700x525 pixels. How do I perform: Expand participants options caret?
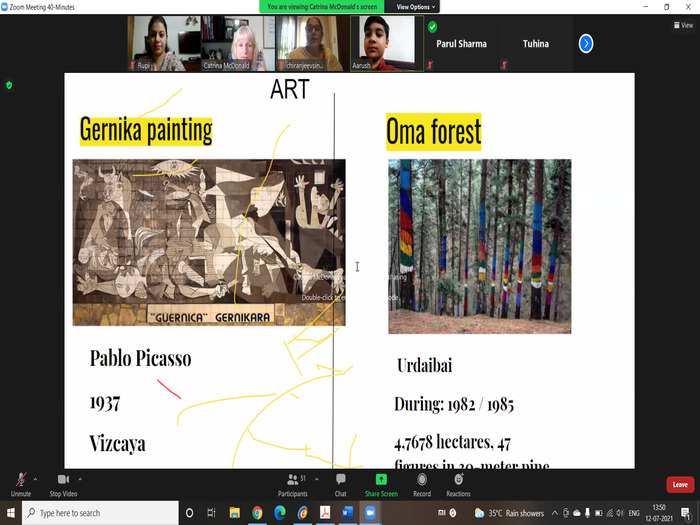[317, 479]
